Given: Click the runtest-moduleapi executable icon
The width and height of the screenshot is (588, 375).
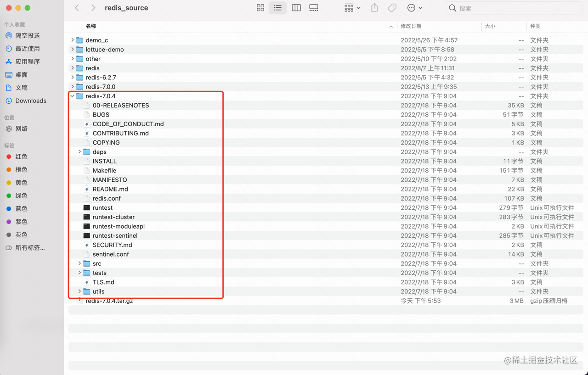Looking at the screenshot, I should click(87, 226).
